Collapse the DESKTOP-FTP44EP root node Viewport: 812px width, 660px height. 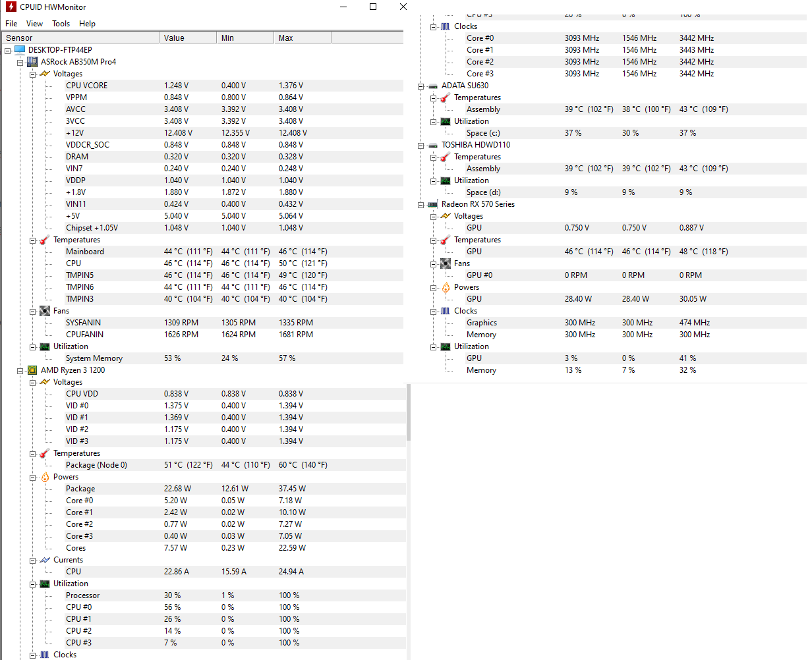coord(7,51)
